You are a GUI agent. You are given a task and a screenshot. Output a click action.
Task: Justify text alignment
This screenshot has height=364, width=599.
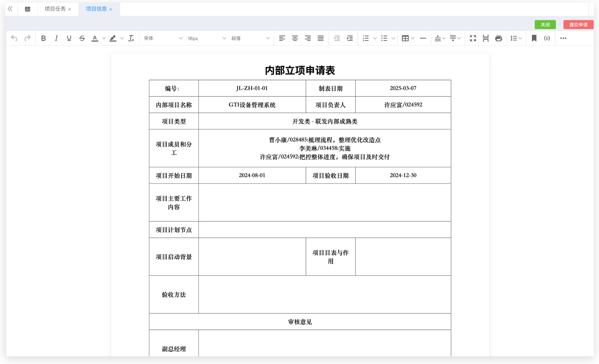click(x=321, y=38)
